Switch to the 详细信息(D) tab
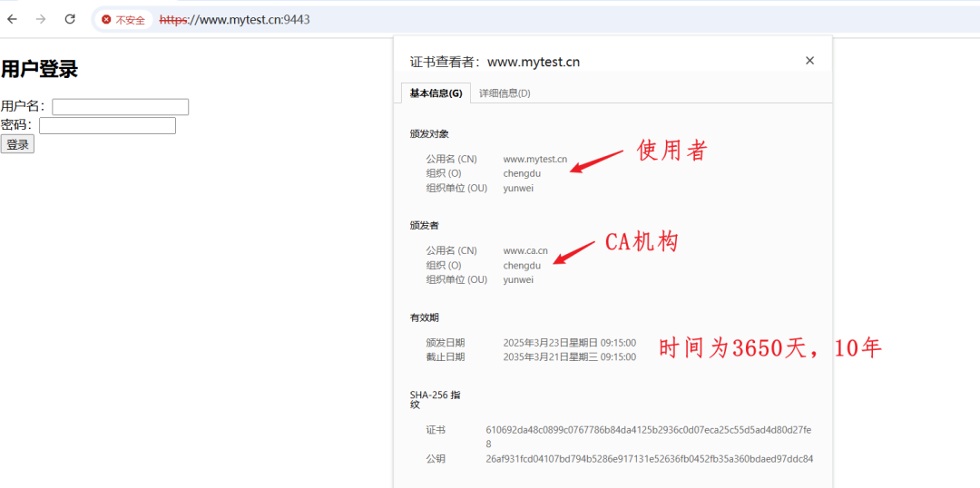The width and height of the screenshot is (980, 488). coord(505,93)
